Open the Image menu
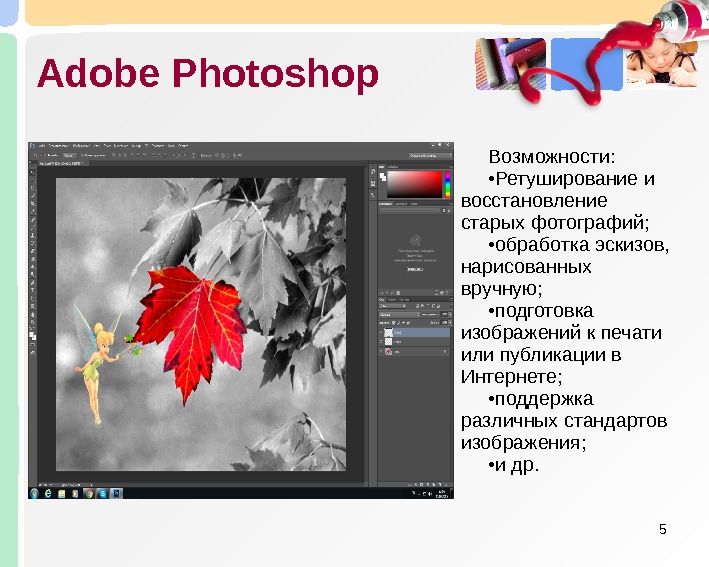This screenshot has width=709, height=567. (x=81, y=146)
